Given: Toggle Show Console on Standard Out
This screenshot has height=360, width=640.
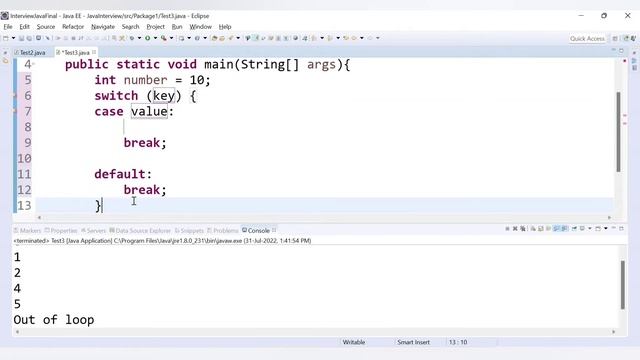Looking at the screenshot, I should point(556,229).
